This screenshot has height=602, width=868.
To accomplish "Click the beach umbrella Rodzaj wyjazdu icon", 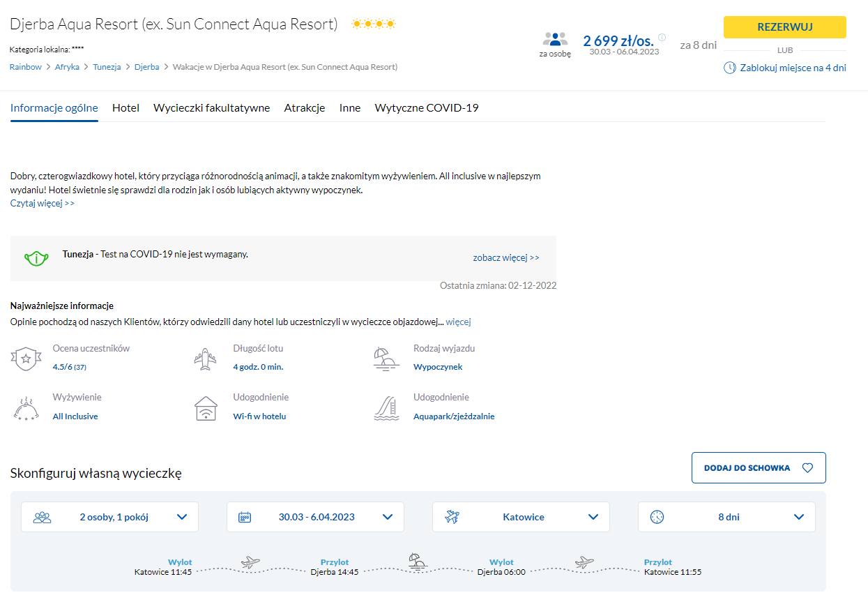I will [386, 359].
